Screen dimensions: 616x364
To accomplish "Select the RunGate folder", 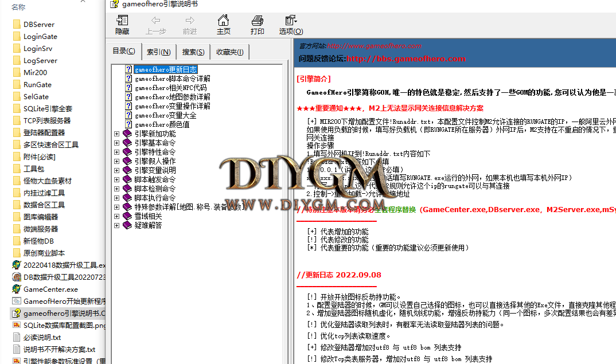I will [37, 85].
